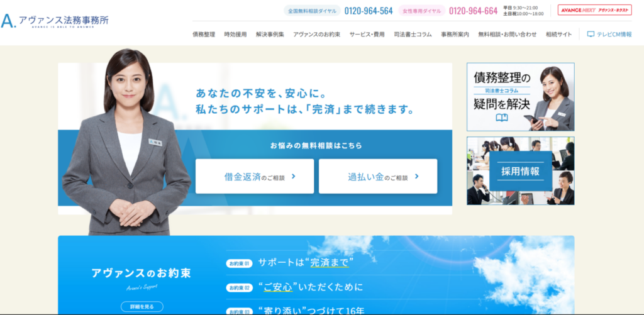The width and height of the screenshot is (644, 315).
Task: Open the 債務整理 menu
Action: pos(204,35)
